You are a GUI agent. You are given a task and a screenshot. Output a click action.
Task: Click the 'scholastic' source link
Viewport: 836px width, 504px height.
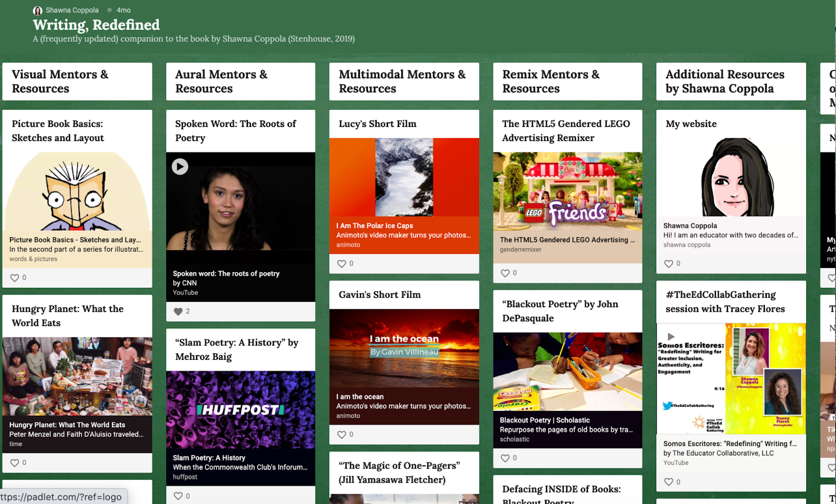click(x=515, y=439)
